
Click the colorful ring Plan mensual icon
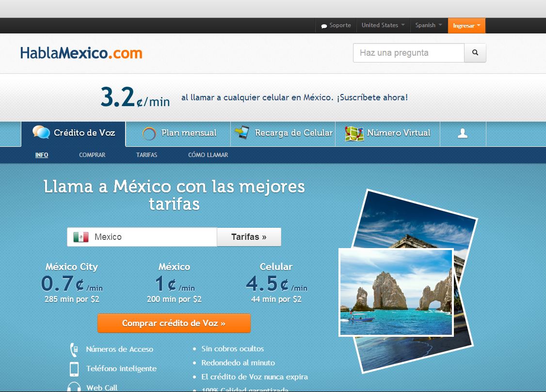coord(149,133)
